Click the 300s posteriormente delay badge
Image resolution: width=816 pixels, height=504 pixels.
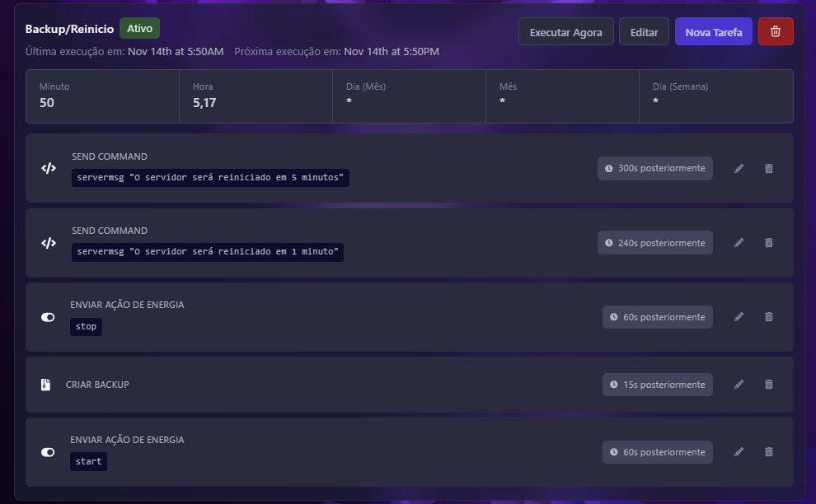click(655, 169)
